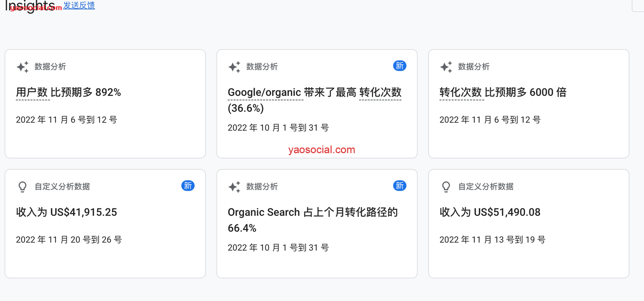Click the 11 月 20 号到 26 号 date text
This screenshot has height=301, width=644.
click(x=69, y=240)
